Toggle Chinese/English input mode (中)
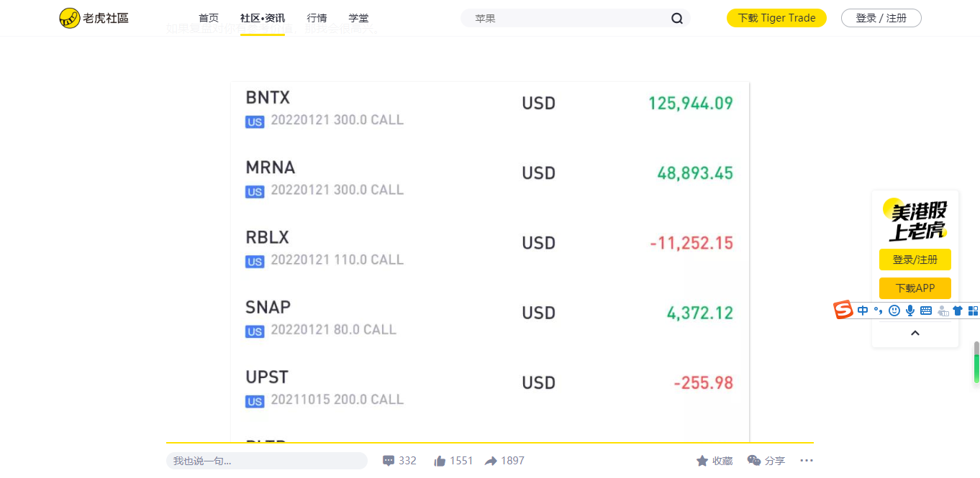980x478 pixels. click(x=863, y=311)
